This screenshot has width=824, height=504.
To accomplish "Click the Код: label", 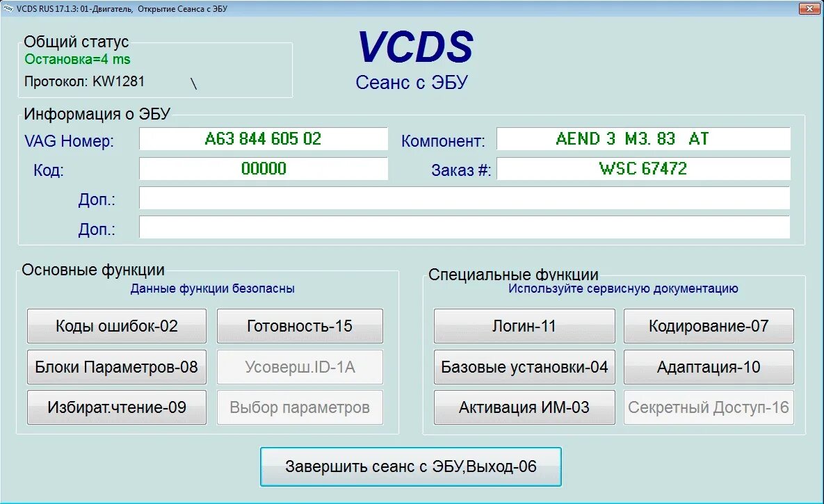I will 49,170.
